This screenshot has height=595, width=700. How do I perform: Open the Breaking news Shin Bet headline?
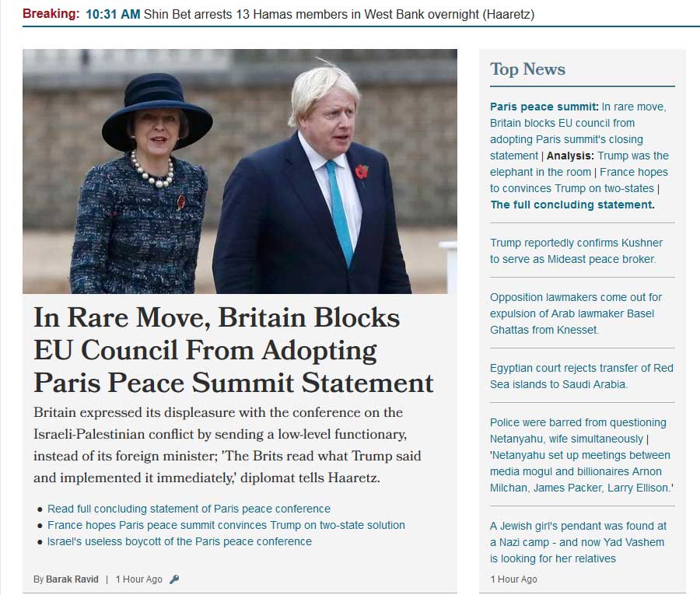pos(339,14)
